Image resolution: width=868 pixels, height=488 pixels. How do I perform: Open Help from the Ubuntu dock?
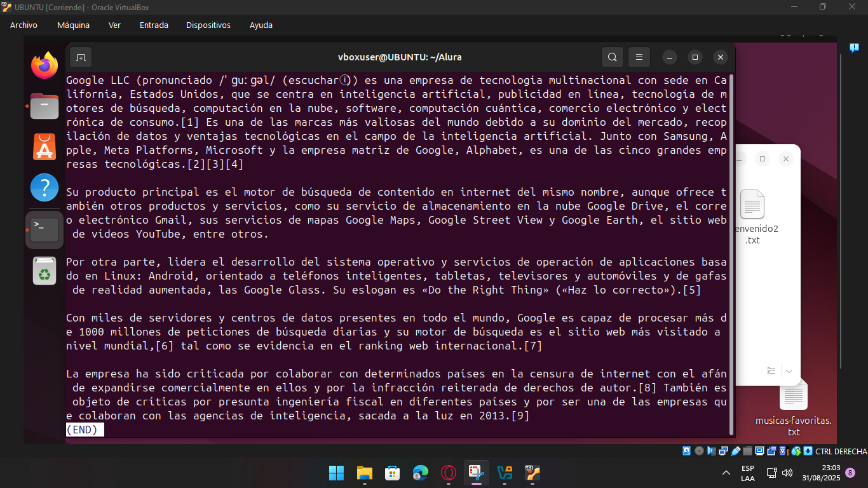44,188
